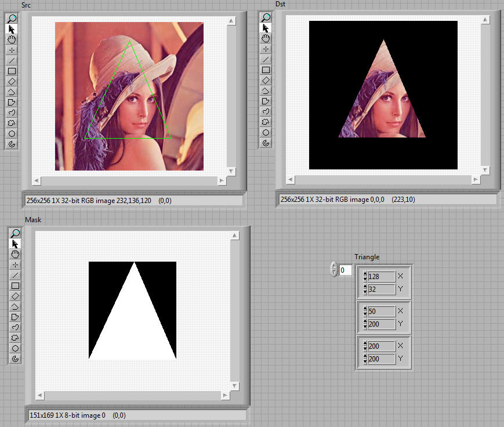Select the Pointer tool in Mask display
The height and width of the screenshot is (427, 504).
coord(15,244)
